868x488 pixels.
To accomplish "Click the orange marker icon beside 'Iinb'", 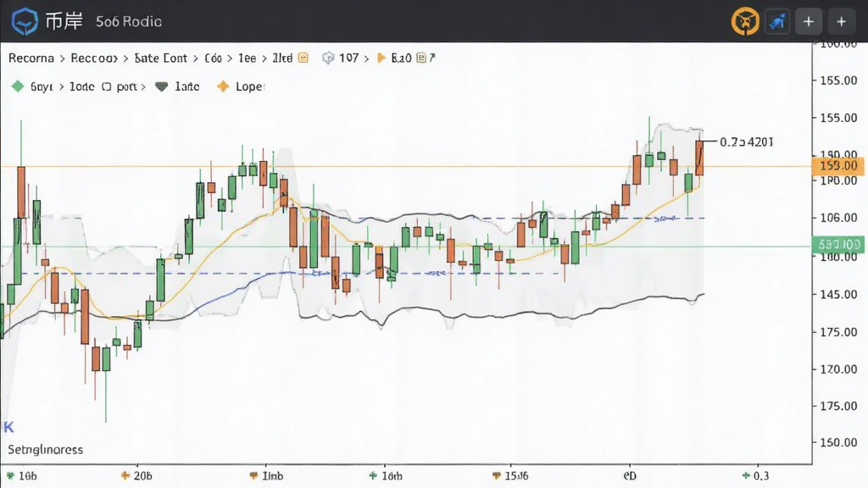I will (x=253, y=476).
